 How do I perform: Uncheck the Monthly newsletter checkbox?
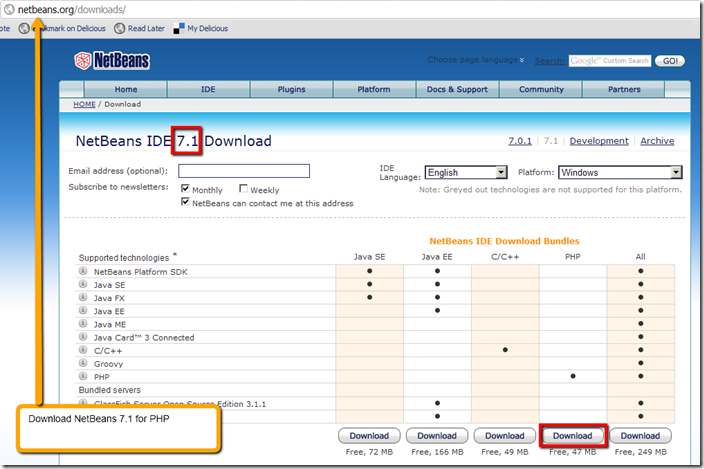pos(185,188)
